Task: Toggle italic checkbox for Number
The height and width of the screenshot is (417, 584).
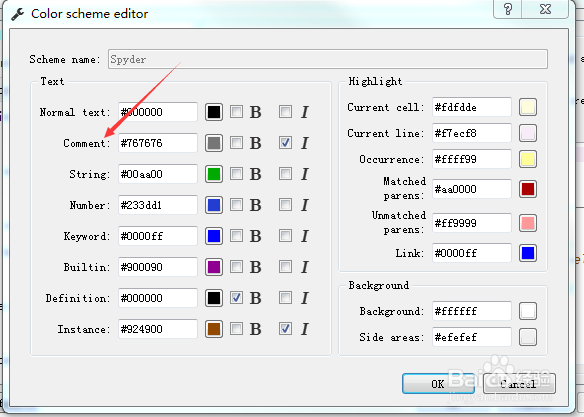Action: [285, 204]
